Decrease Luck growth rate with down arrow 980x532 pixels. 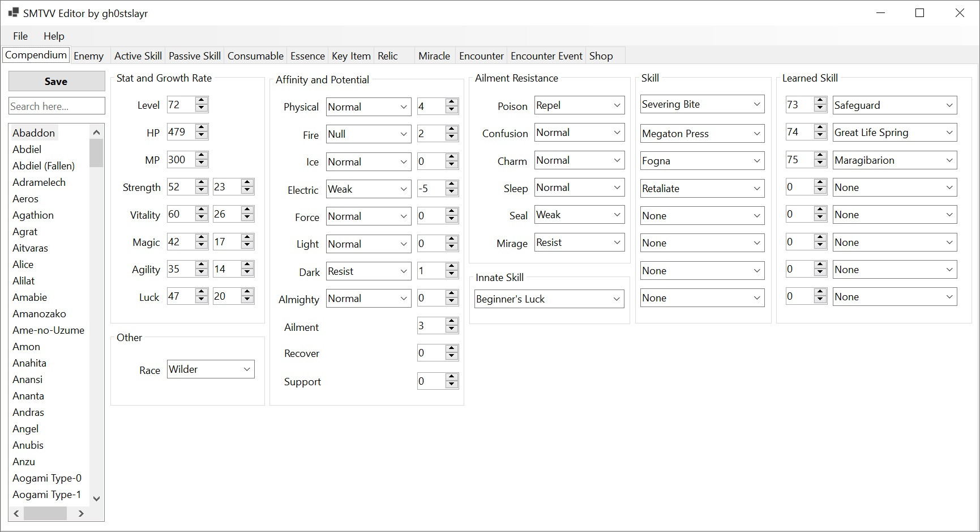point(247,300)
